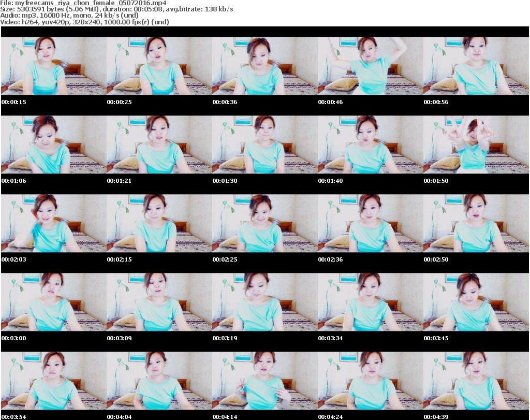This screenshot has width=530, height=420.
Task: Pick the thumbnail frame at 00:03:34
Action: click(371, 302)
